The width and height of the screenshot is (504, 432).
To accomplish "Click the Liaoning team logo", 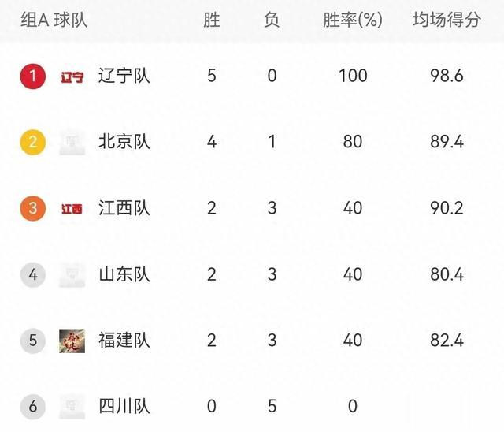I will coord(72,76).
